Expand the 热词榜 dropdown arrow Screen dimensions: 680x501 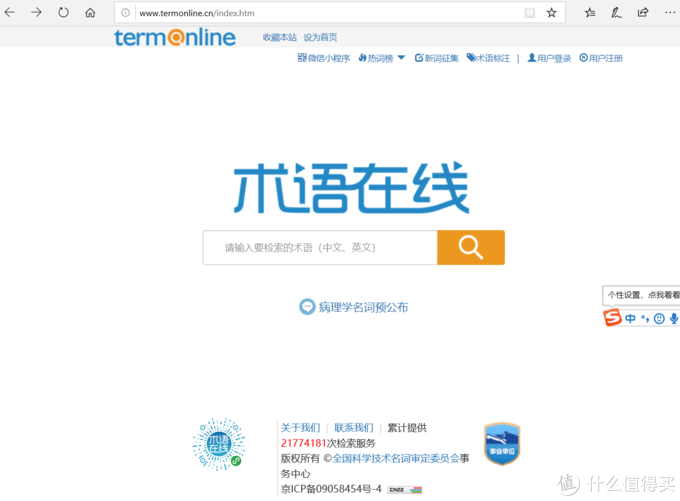tap(401, 58)
